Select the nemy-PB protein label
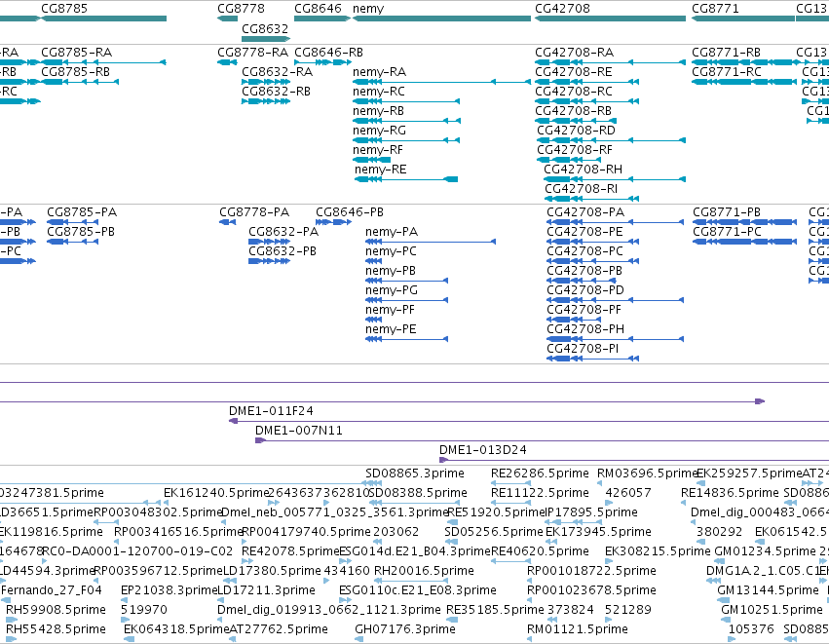Viewport: 829px width, 644px height. [x=391, y=271]
